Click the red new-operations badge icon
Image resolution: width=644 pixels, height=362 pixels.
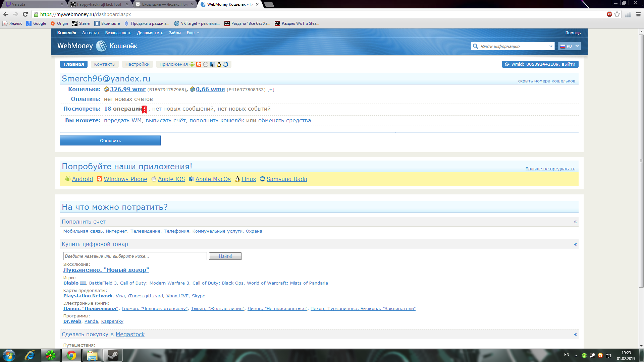point(144,109)
